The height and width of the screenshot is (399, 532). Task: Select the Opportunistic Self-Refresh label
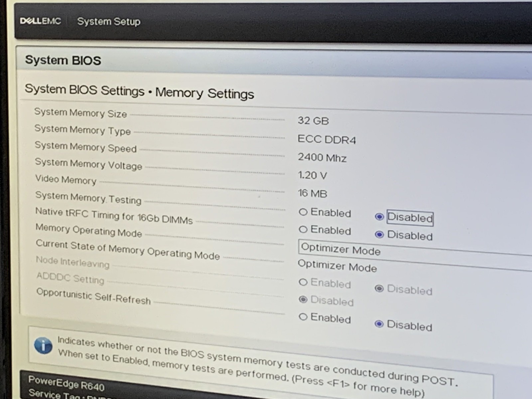pos(93,296)
